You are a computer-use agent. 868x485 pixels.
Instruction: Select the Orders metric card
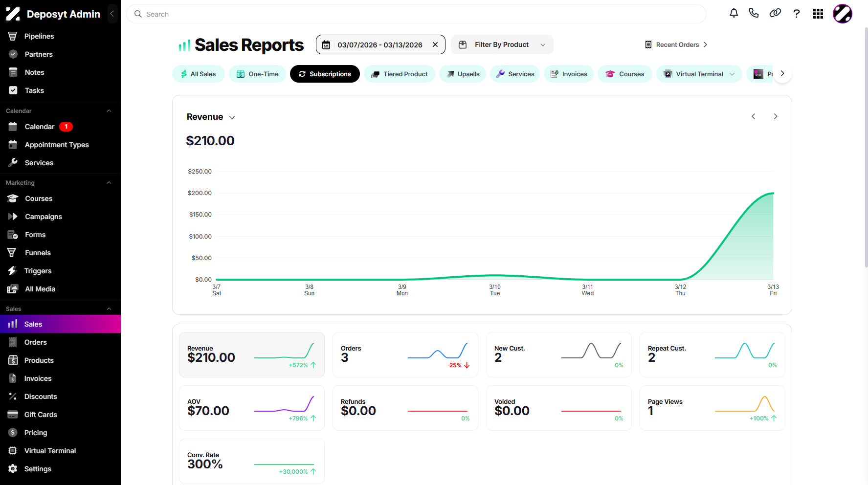tap(405, 354)
